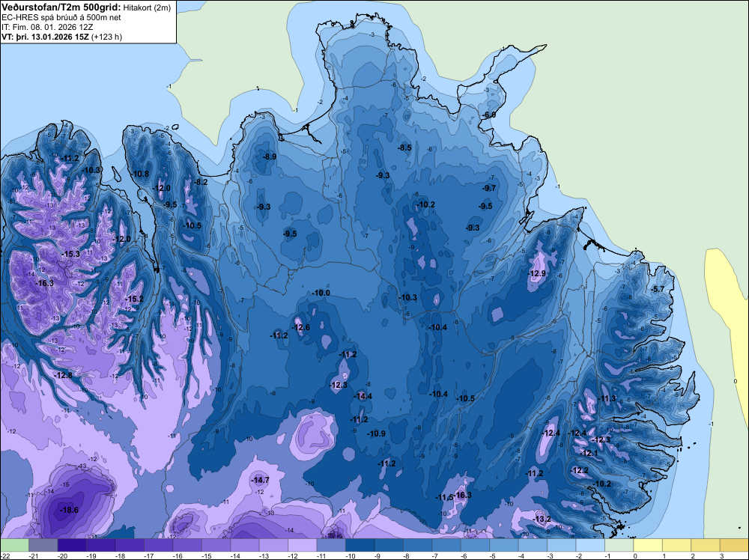
Task: Click the legend color swatch labeled -12
Action: click(303, 545)
